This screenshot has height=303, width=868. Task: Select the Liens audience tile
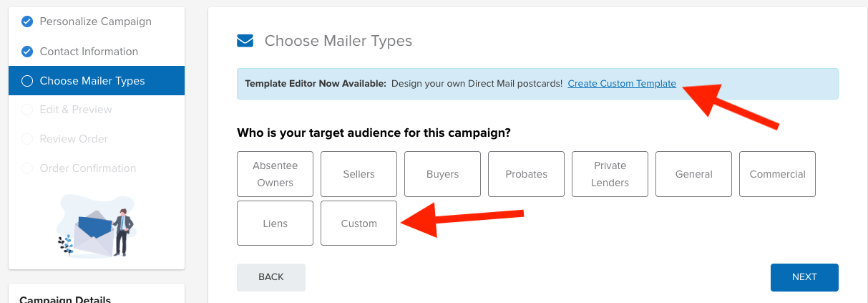tap(275, 223)
